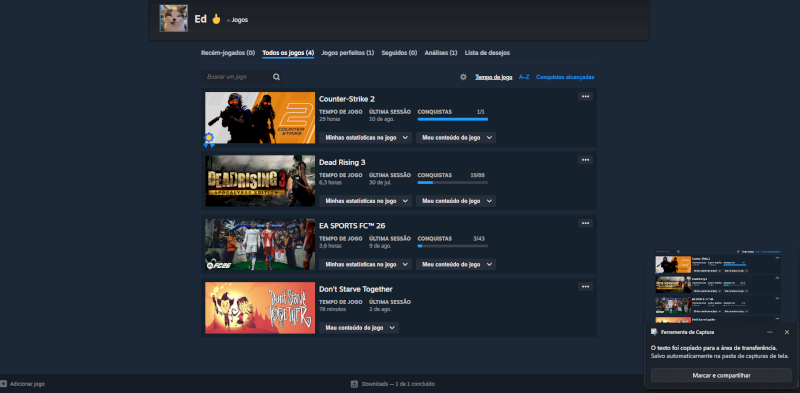The width and height of the screenshot is (800, 393).
Task: Click the Jogos breadcrumb link
Action: click(240, 20)
